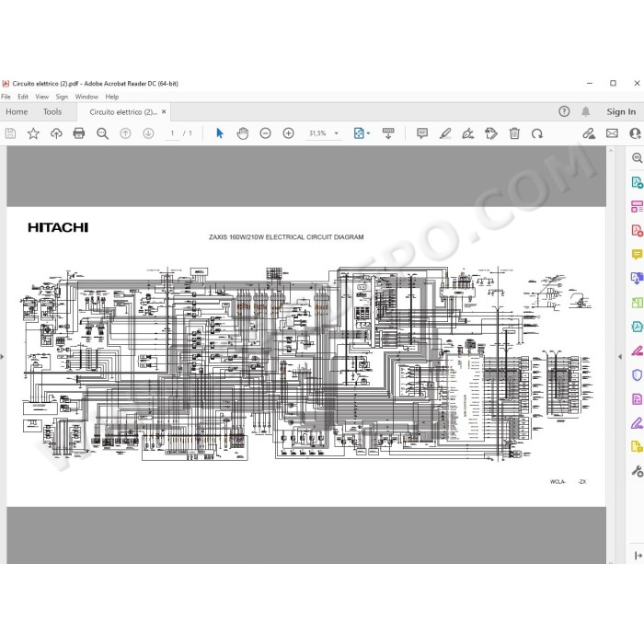Collapse the right tools pane
Viewport: 644px width, 644px height.
click(x=620, y=357)
